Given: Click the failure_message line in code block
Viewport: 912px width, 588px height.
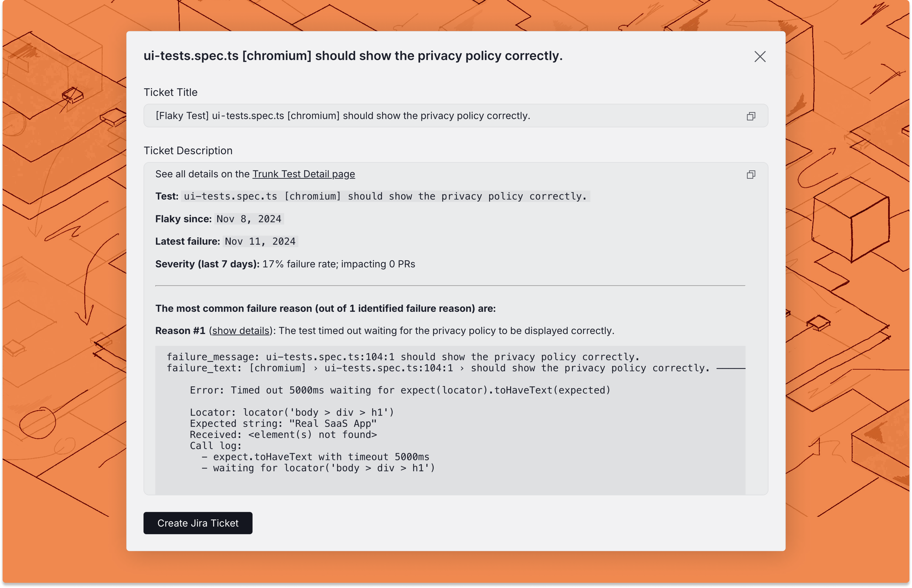Looking at the screenshot, I should click(x=403, y=357).
